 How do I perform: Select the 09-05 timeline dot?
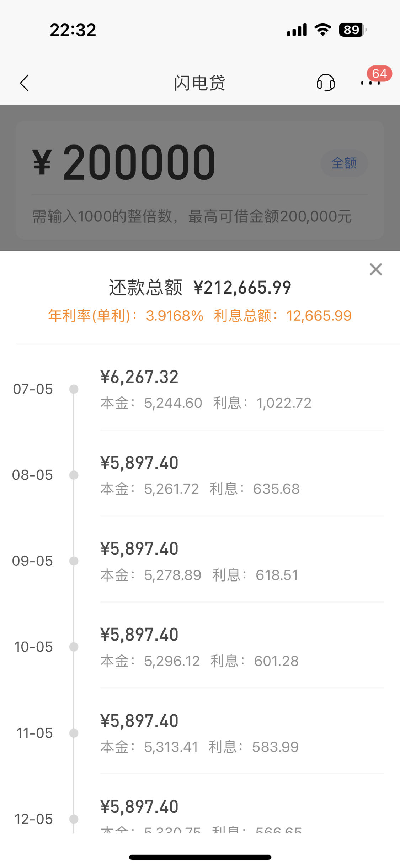click(74, 561)
